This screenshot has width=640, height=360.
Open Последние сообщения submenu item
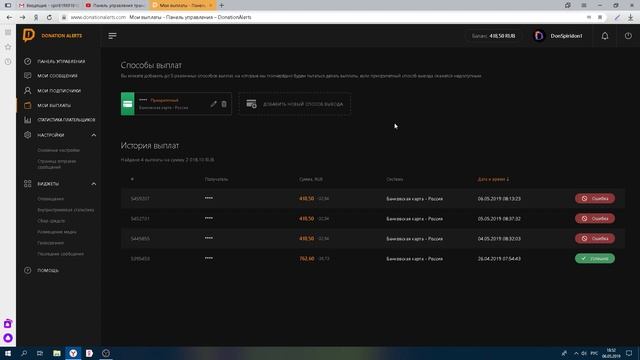(x=60, y=254)
